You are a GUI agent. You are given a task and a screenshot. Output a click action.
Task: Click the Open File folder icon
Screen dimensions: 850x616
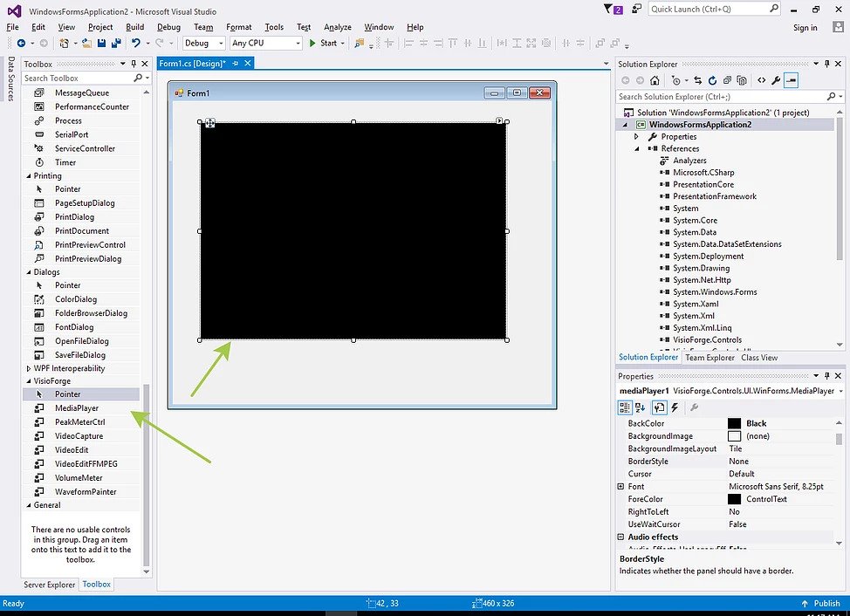[86, 43]
